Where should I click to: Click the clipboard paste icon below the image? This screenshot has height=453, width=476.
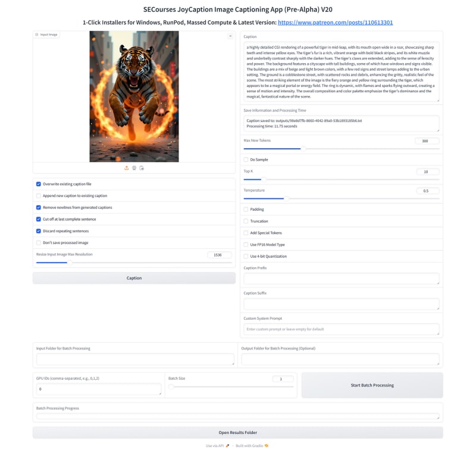[x=142, y=168]
